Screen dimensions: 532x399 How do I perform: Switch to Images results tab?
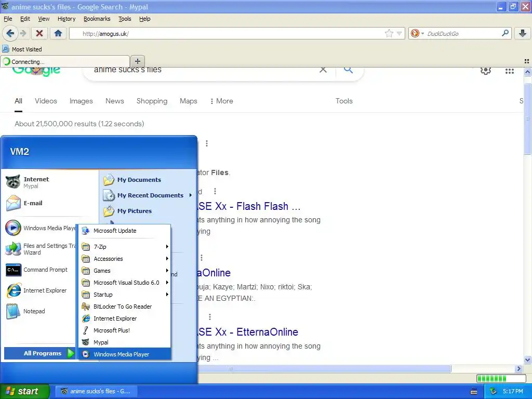click(x=81, y=101)
